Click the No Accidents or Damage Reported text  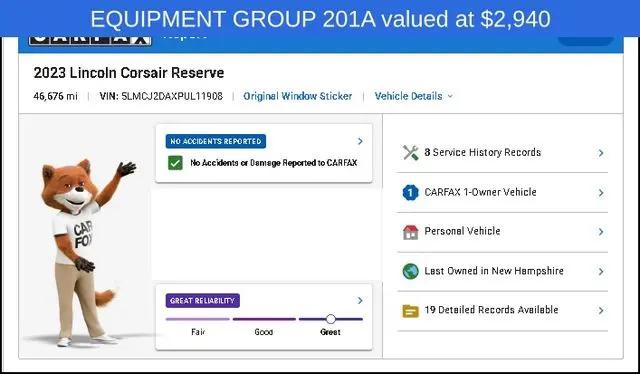[274, 163]
